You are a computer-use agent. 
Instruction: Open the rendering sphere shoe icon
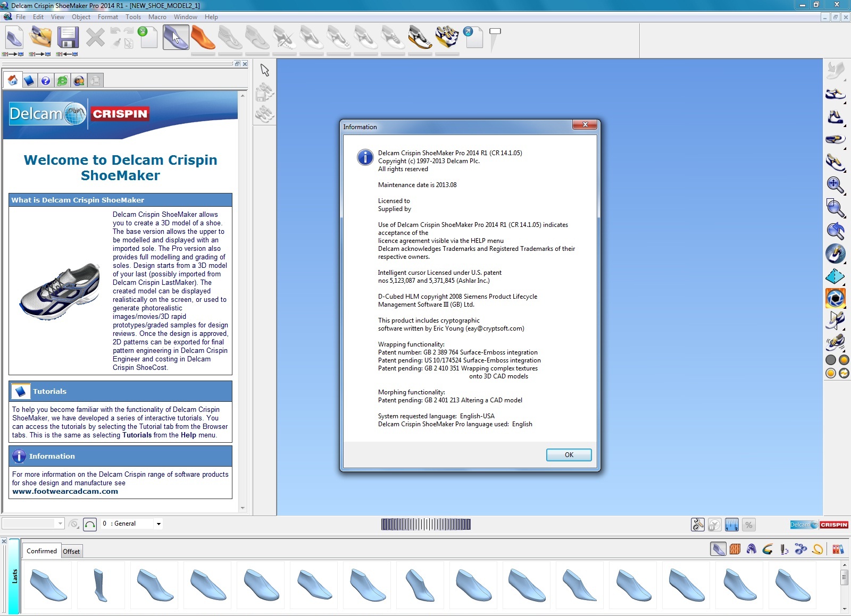pos(835,254)
